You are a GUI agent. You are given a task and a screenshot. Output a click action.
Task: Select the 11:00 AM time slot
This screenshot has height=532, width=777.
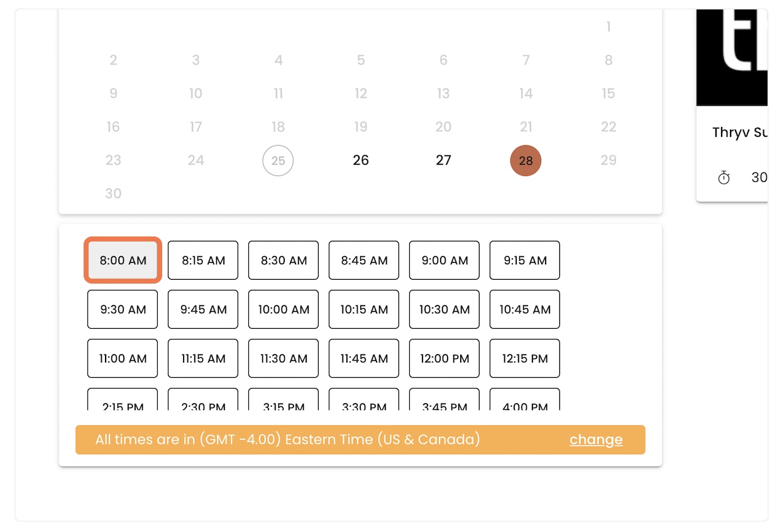pyautogui.click(x=123, y=358)
